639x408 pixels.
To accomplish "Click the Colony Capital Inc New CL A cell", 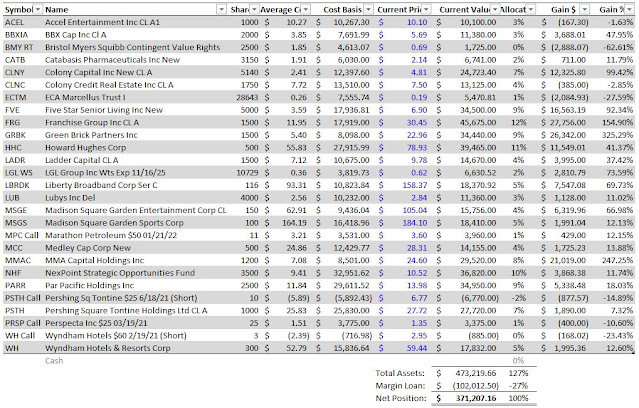I will pos(99,73).
